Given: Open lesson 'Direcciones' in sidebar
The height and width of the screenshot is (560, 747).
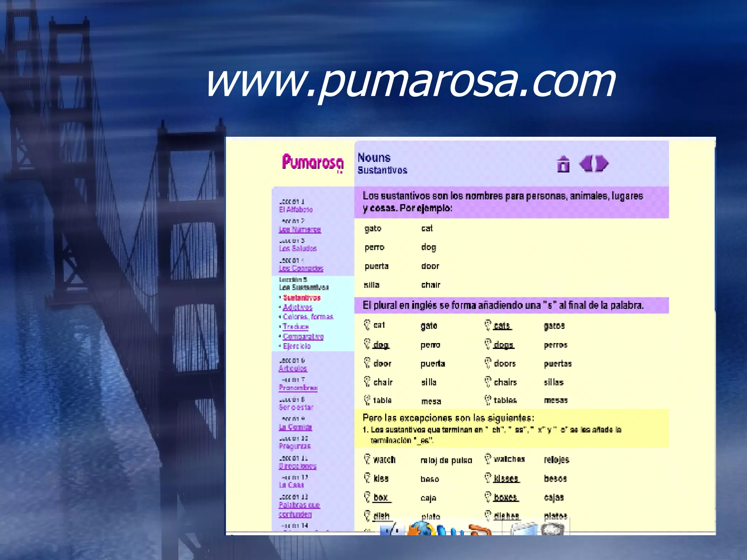Looking at the screenshot, I should [298, 466].
